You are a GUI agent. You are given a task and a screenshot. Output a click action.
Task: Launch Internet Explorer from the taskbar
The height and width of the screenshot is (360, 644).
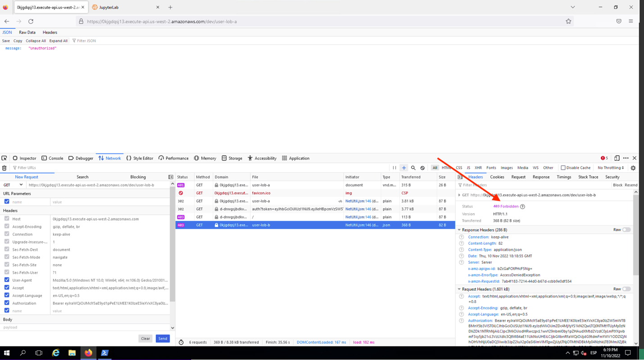coord(56,353)
